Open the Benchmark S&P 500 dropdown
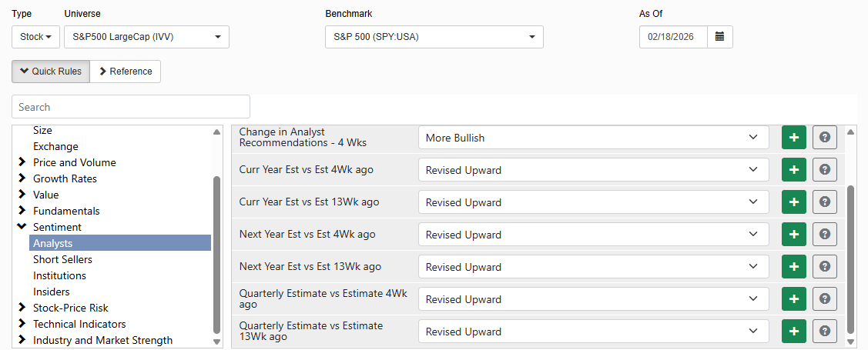The image size is (868, 350). coord(434,37)
